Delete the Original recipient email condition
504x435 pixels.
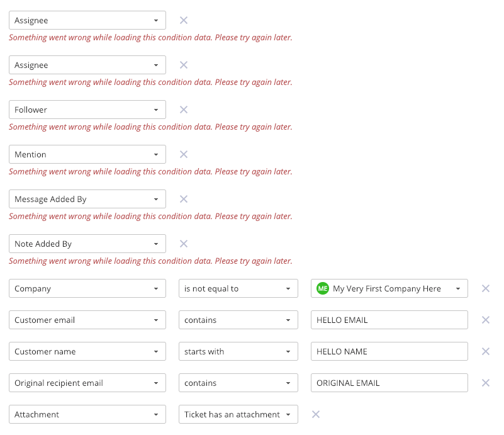tap(486, 383)
